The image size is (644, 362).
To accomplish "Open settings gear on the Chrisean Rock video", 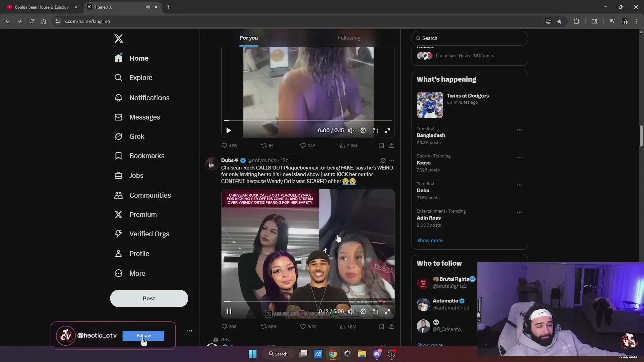I will point(363,312).
